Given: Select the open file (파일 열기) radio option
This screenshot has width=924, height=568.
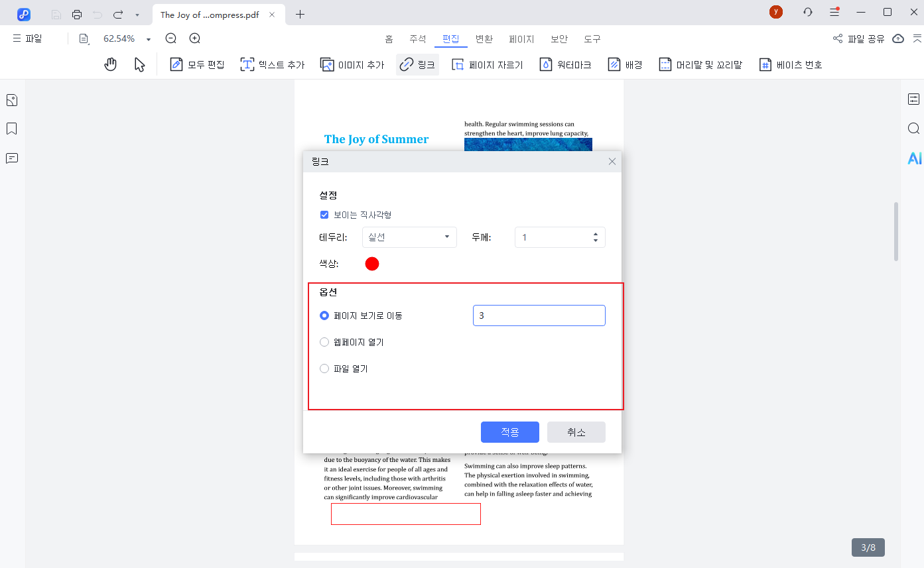Looking at the screenshot, I should (x=324, y=369).
